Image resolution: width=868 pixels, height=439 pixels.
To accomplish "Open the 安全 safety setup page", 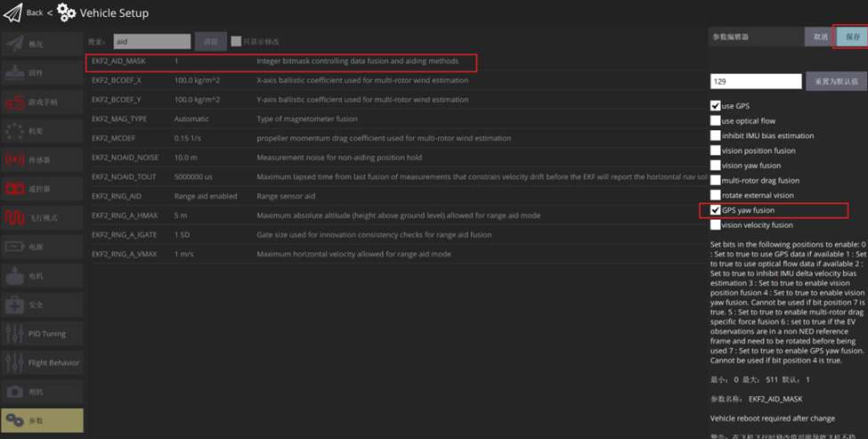I will pos(42,305).
